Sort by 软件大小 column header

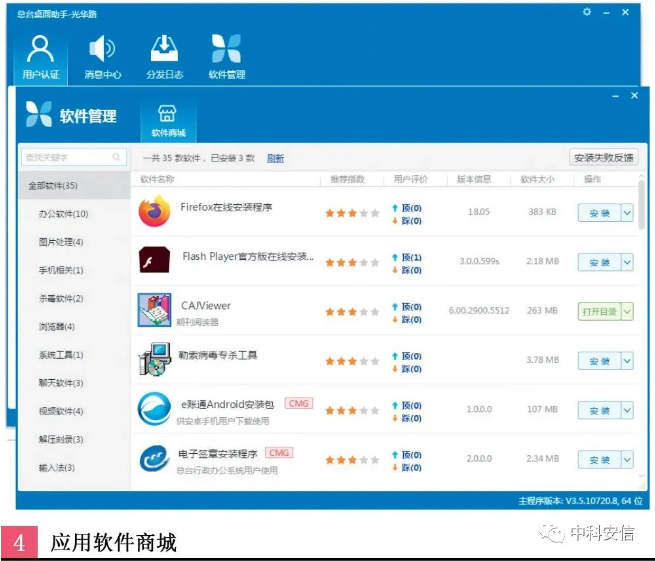click(537, 179)
